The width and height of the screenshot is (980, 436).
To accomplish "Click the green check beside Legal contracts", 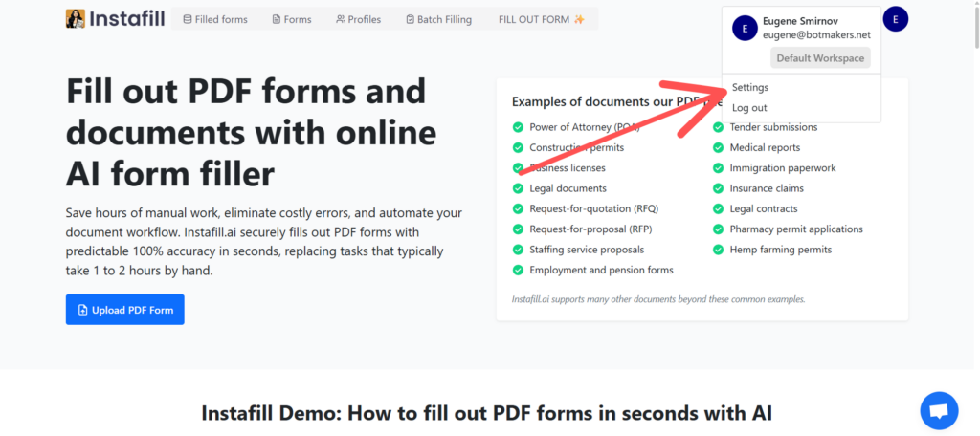I will [718, 209].
